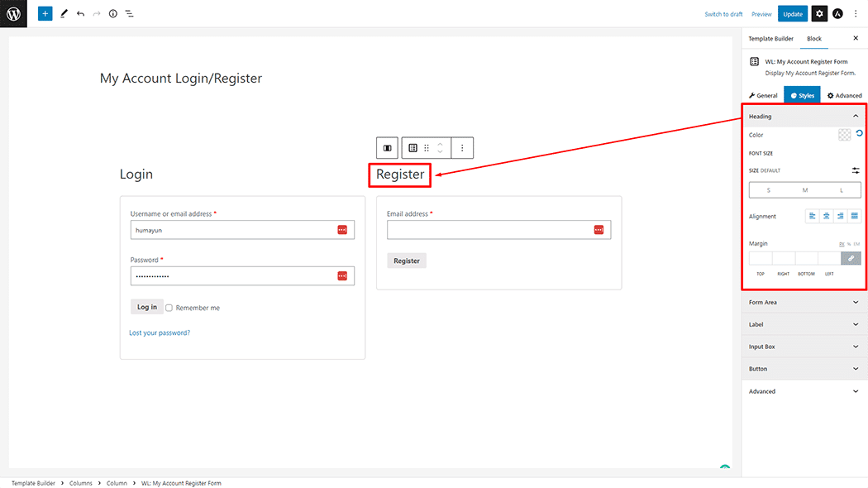Select the Tools pencil icon in the toolbar
868x488 pixels.
coord(64,13)
